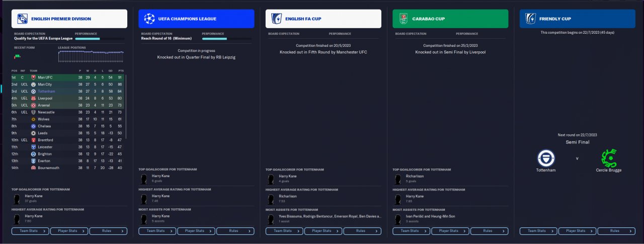The height and width of the screenshot is (244, 644).
Task: Open Player Stats for Friendly Cup
Action: [x=577, y=231]
